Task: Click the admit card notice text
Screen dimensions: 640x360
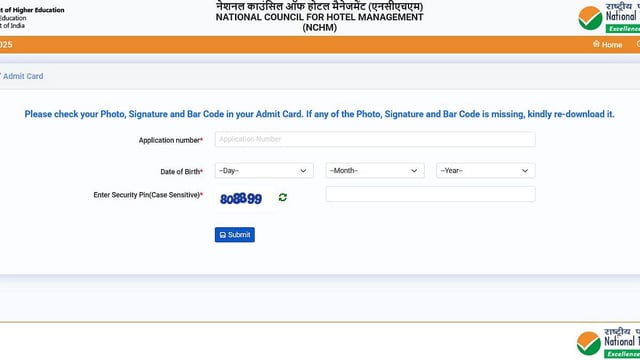Action: tap(320, 114)
